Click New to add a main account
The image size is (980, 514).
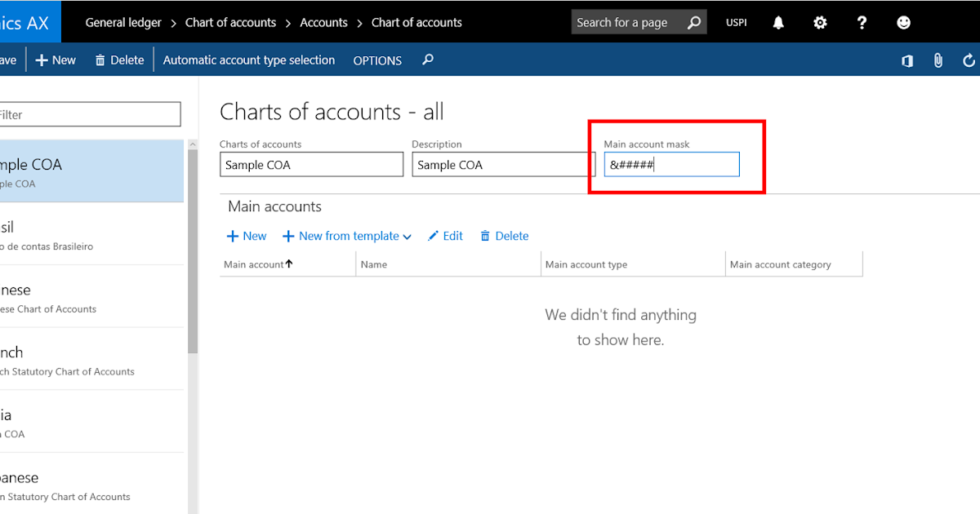point(246,236)
